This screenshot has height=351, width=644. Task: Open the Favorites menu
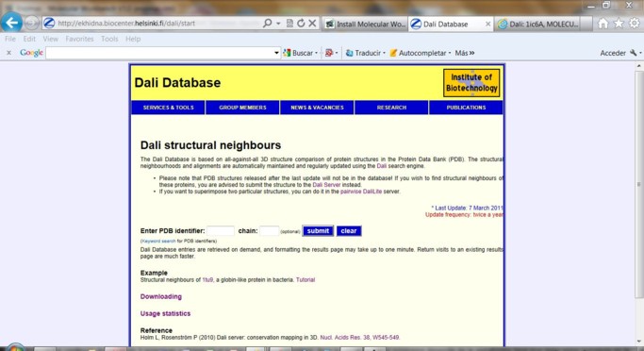[x=79, y=39]
